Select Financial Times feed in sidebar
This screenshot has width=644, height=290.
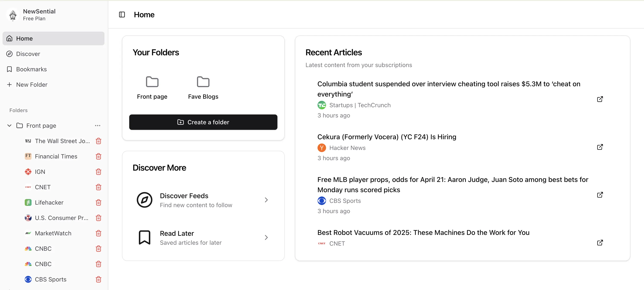click(x=56, y=156)
